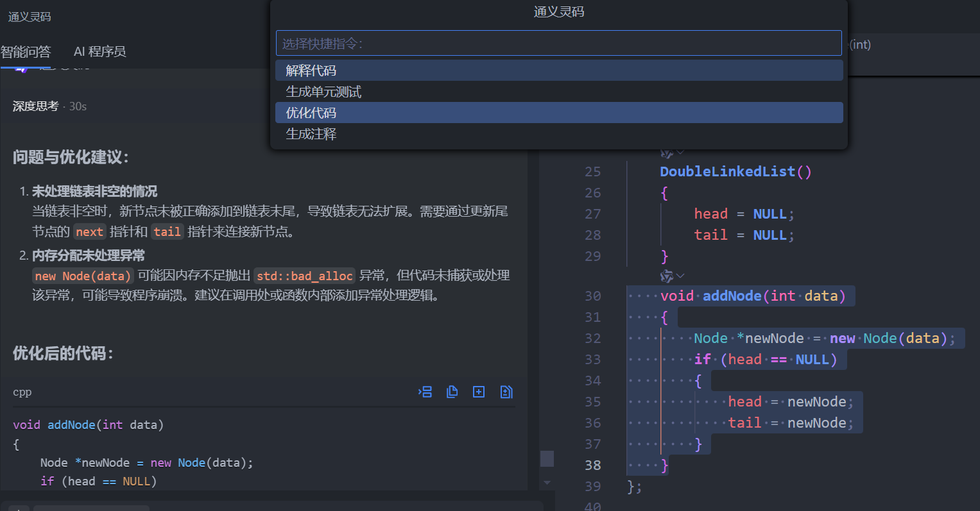
Task: Click 深度思考 30s label
Action: (49, 106)
